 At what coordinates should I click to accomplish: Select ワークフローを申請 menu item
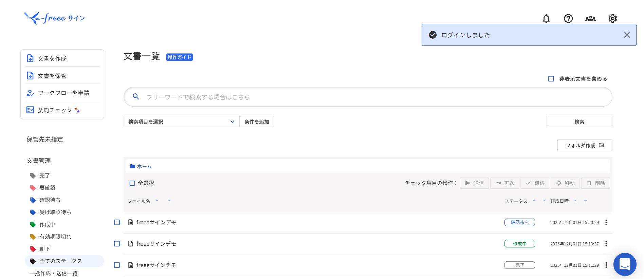pyautogui.click(x=62, y=93)
